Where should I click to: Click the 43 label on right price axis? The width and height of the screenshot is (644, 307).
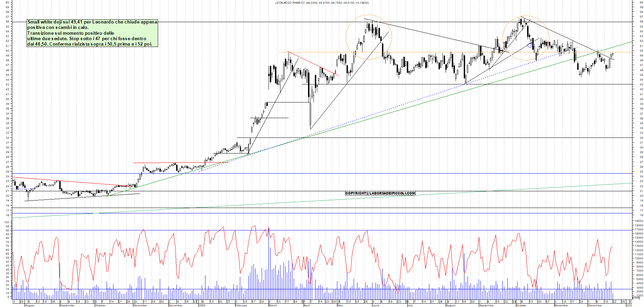click(x=641, y=84)
